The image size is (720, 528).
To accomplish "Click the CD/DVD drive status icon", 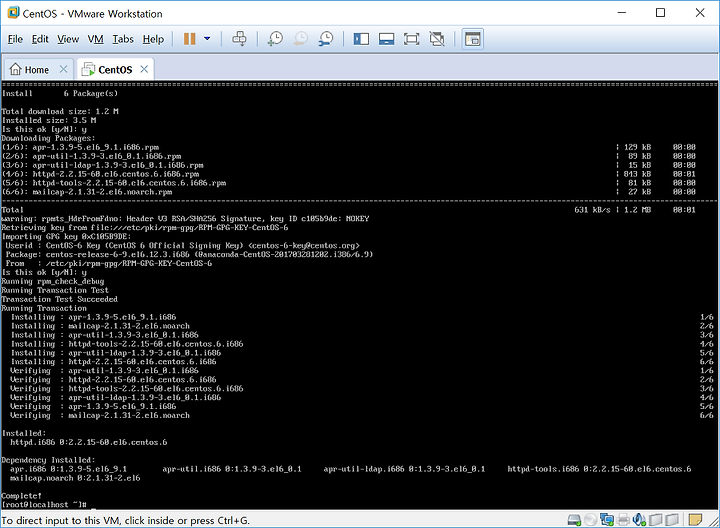I will (x=591, y=520).
